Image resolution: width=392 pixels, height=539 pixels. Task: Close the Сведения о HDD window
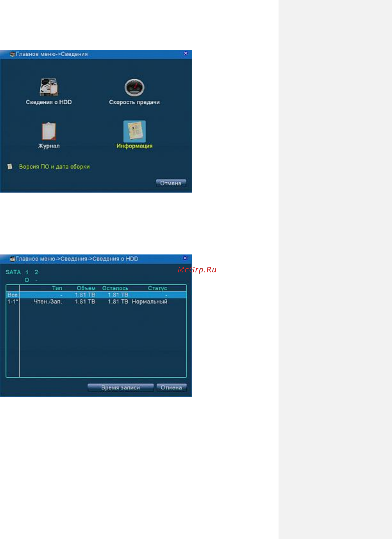(x=185, y=258)
